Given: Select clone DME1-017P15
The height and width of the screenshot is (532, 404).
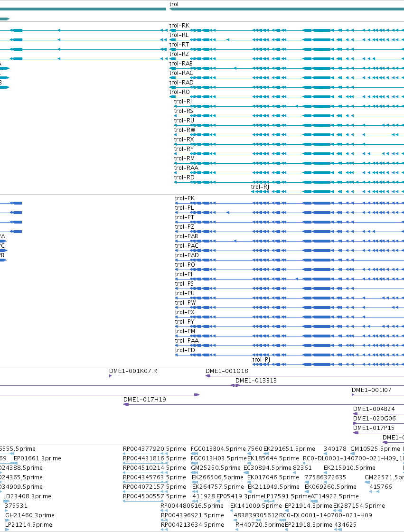Looking at the screenshot, I should click(x=374, y=429).
